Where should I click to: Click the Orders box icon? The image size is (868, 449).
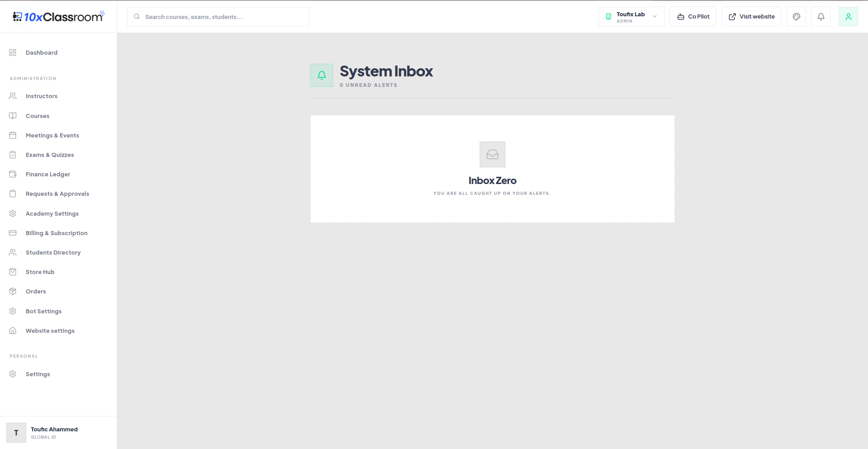(x=13, y=291)
